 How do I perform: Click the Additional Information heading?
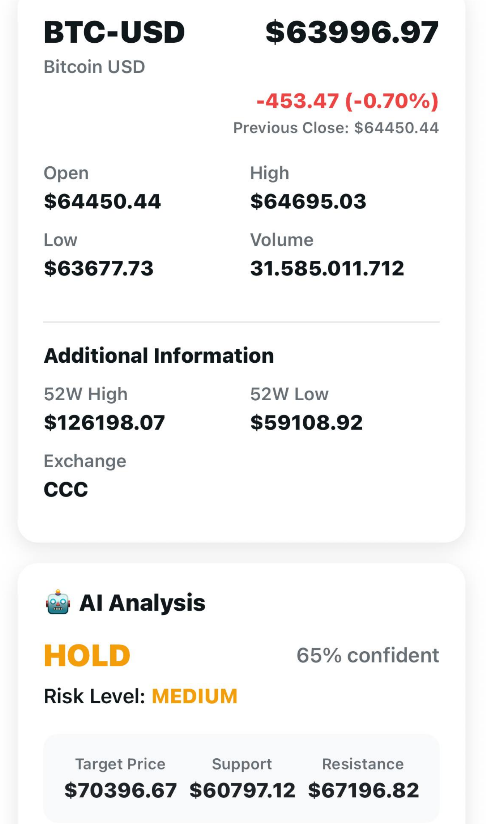[x=159, y=356]
